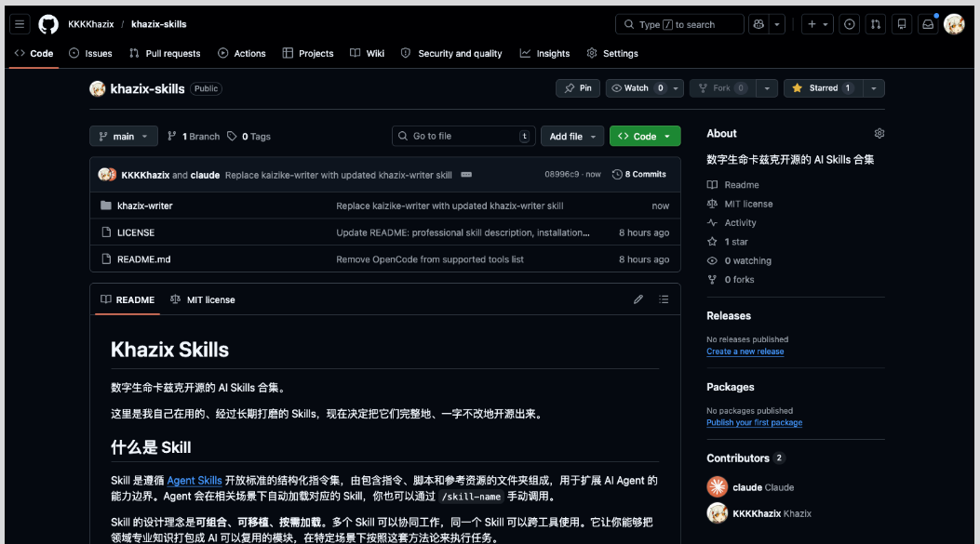Image resolution: width=980 pixels, height=544 pixels.
Task: Click the khazix-writer folder icon
Action: (x=106, y=206)
